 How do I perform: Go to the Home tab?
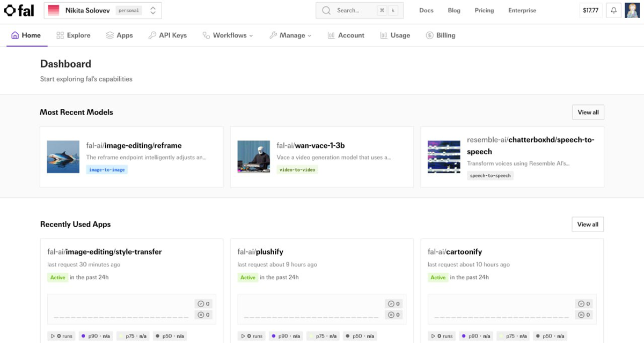(x=26, y=35)
